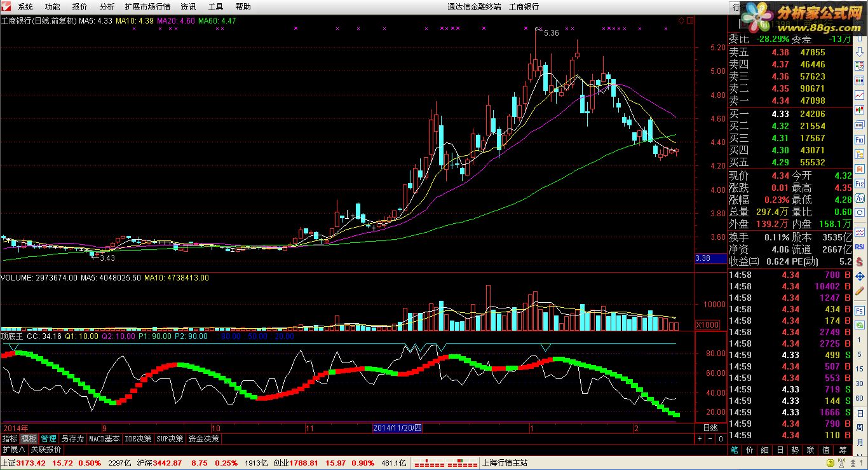Click the 沪深 index value 3442.87
This screenshot has width=868, height=470.
click(x=167, y=463)
